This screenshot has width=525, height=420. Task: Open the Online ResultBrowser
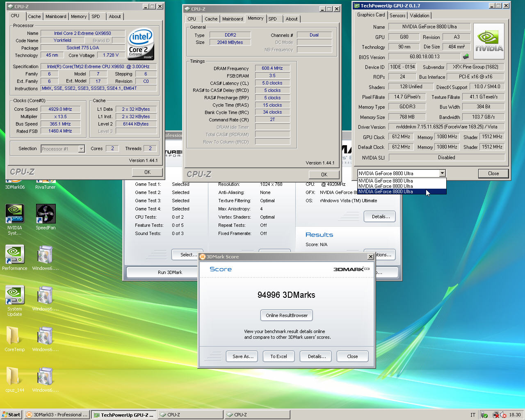[287, 315]
